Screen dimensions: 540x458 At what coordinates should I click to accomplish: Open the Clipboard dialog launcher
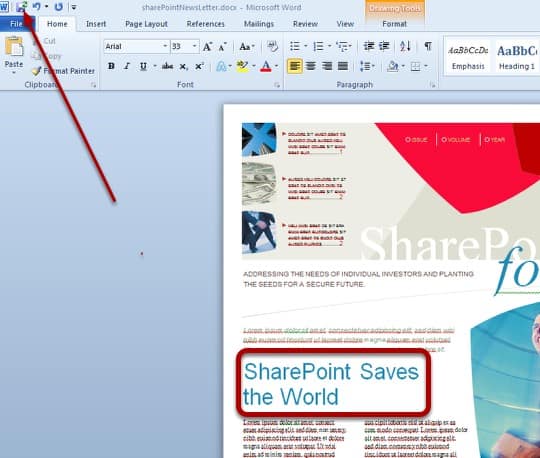tap(93, 85)
